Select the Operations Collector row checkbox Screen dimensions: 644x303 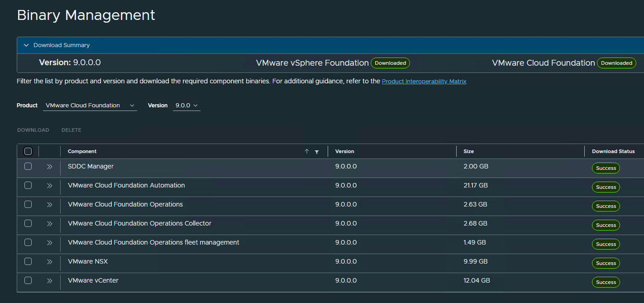coord(28,223)
